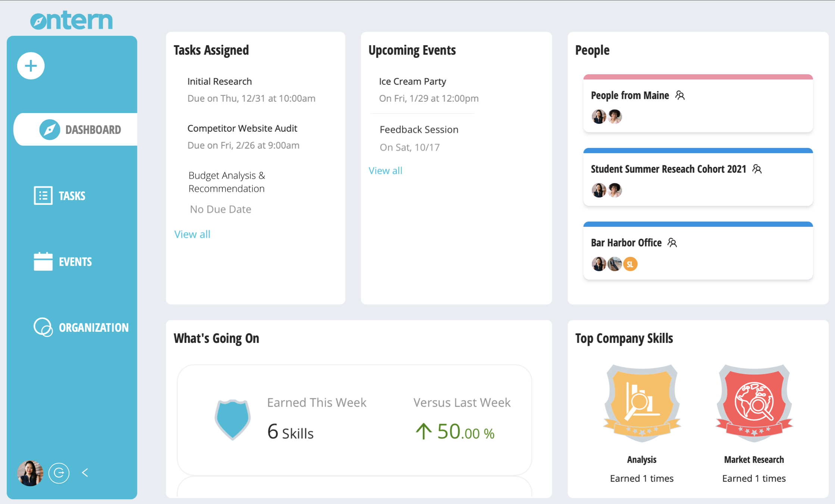Click first avatar in Student Summer Cohort card
The width and height of the screenshot is (835, 504).
click(x=599, y=190)
